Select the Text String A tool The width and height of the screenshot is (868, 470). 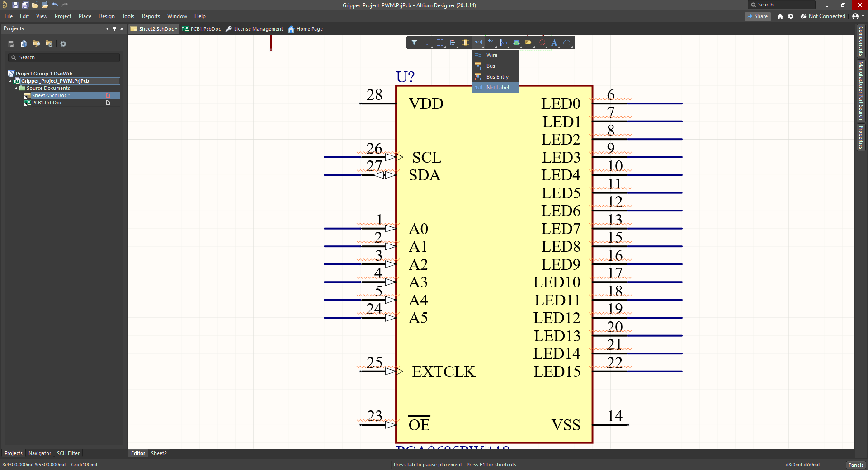(554, 42)
